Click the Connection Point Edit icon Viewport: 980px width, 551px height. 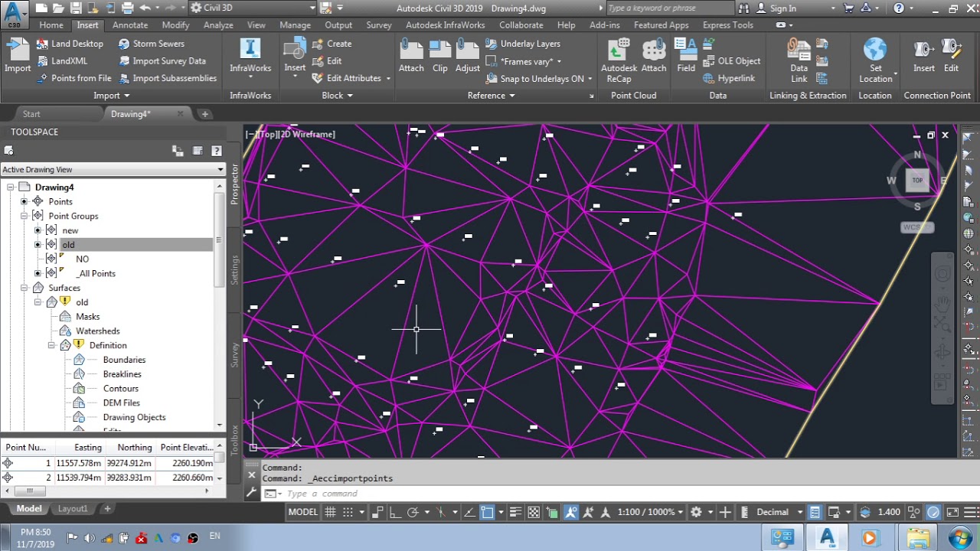[x=951, y=55]
